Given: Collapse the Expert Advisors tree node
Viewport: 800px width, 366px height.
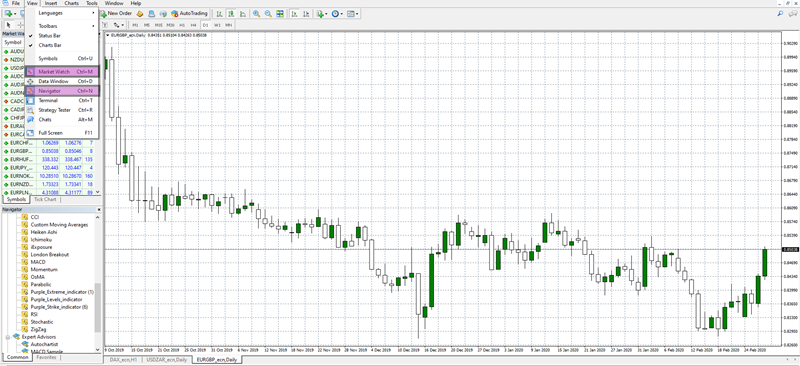Looking at the screenshot, I should (x=8, y=337).
